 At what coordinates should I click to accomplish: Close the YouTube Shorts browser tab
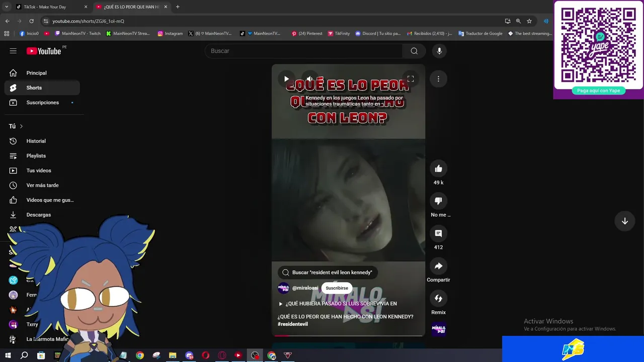[166, 7]
